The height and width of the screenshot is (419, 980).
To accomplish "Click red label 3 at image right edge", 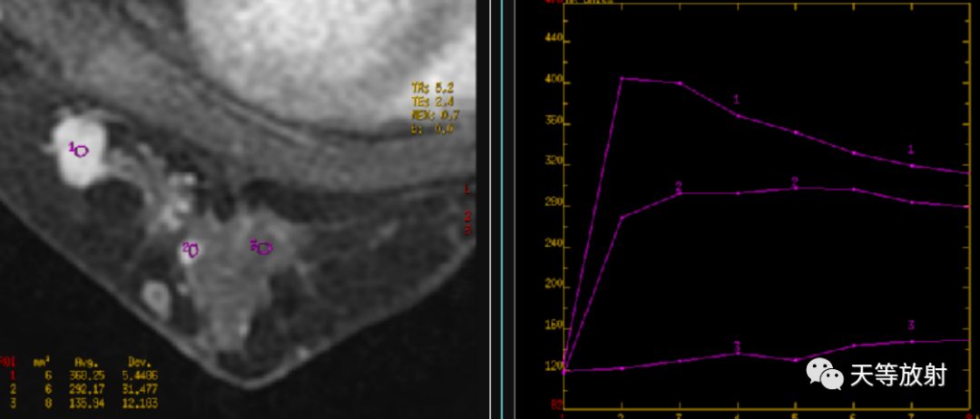I will (x=467, y=230).
